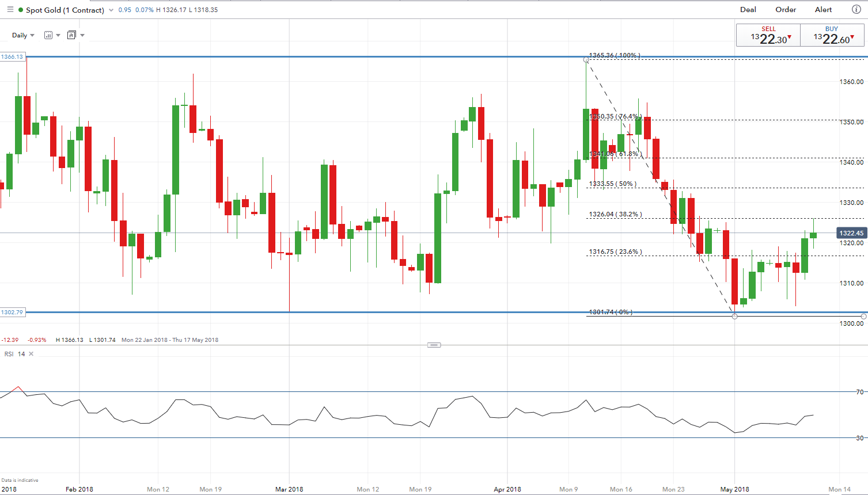The height and width of the screenshot is (495, 868).
Task: Click the 1300.00 price axis label
Action: tap(851, 323)
